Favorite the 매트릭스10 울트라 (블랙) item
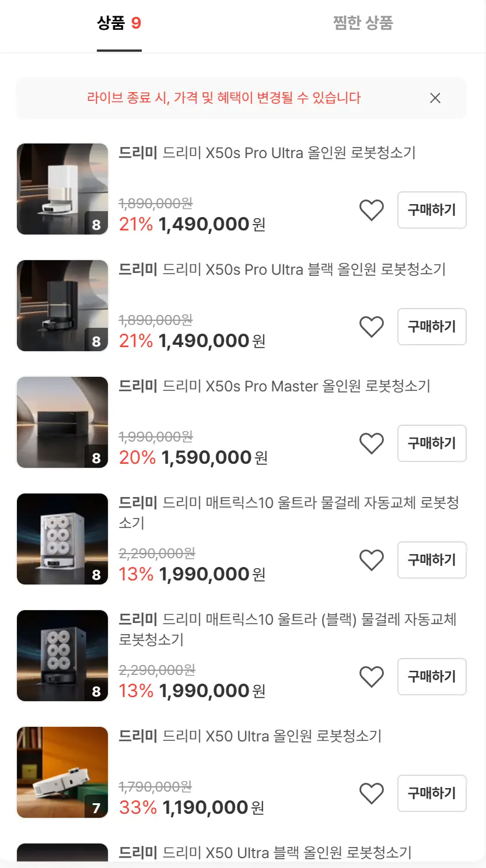 pyautogui.click(x=371, y=677)
